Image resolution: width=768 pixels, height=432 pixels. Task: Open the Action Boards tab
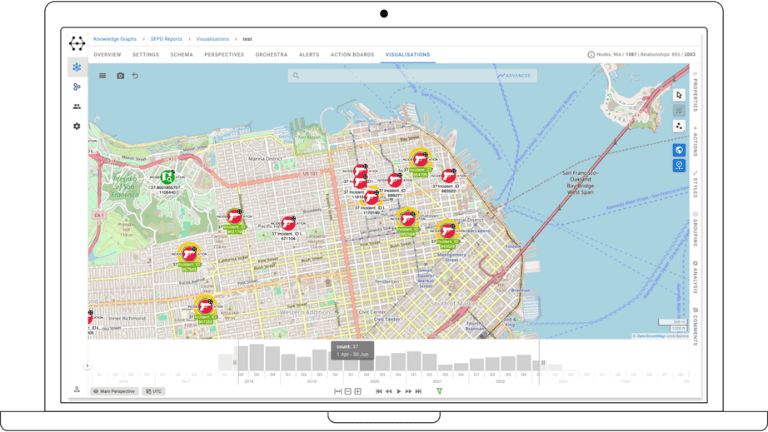[x=351, y=54]
